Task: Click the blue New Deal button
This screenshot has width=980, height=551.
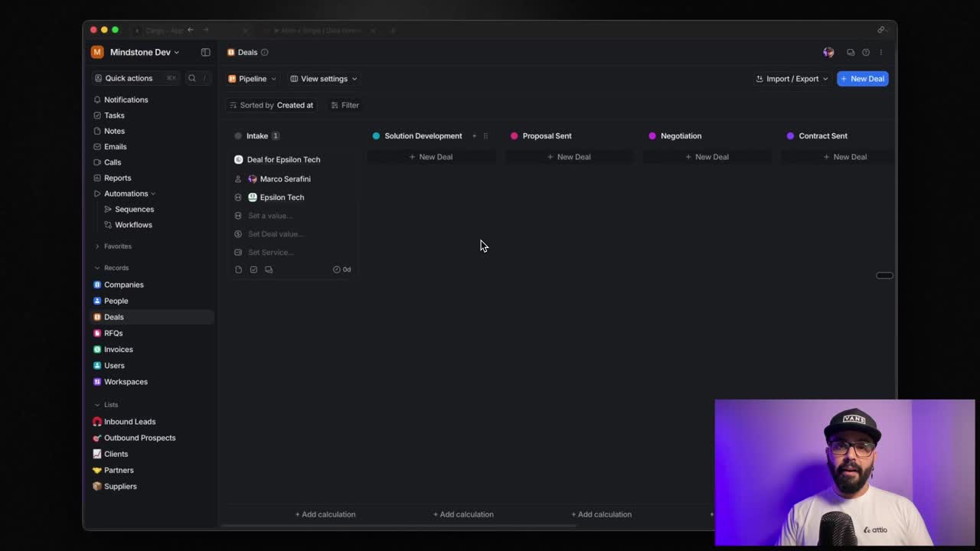Action: point(862,79)
